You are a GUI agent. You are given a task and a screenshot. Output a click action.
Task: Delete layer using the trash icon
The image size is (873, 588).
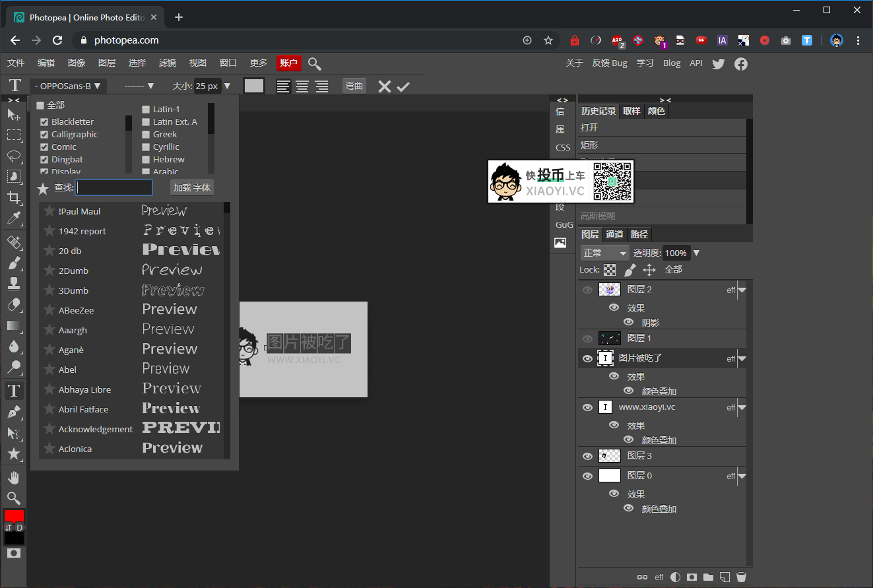tap(741, 577)
